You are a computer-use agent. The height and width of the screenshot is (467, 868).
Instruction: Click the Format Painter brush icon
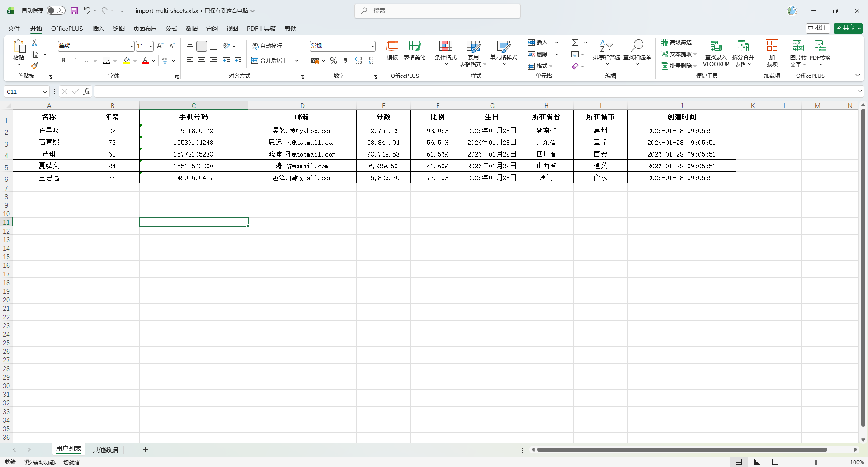coord(34,66)
